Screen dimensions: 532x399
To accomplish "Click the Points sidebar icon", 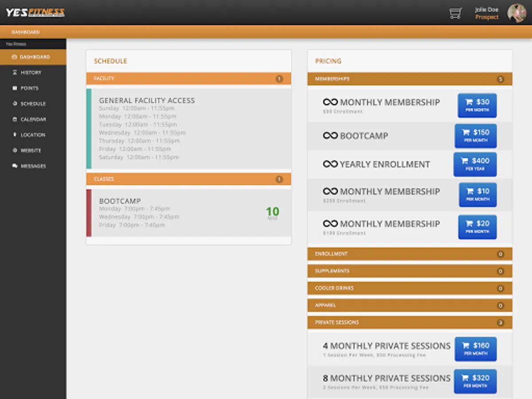I will click(x=15, y=88).
